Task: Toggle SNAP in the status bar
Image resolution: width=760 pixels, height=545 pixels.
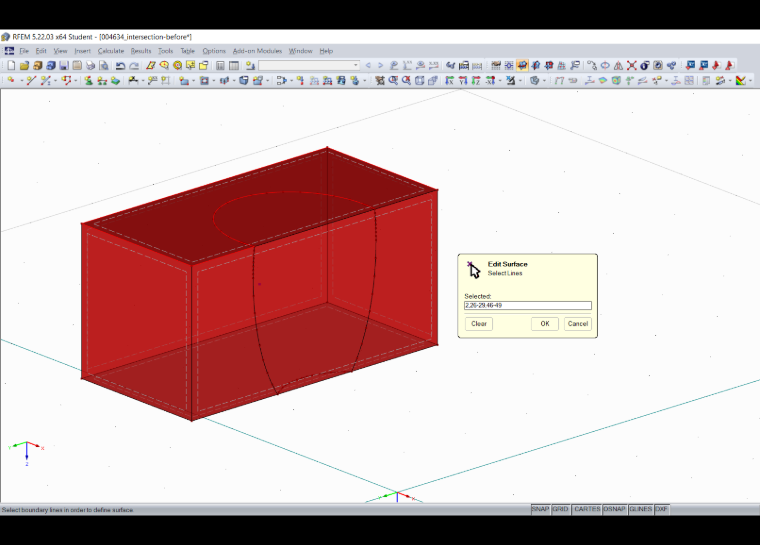Action: 540,509
